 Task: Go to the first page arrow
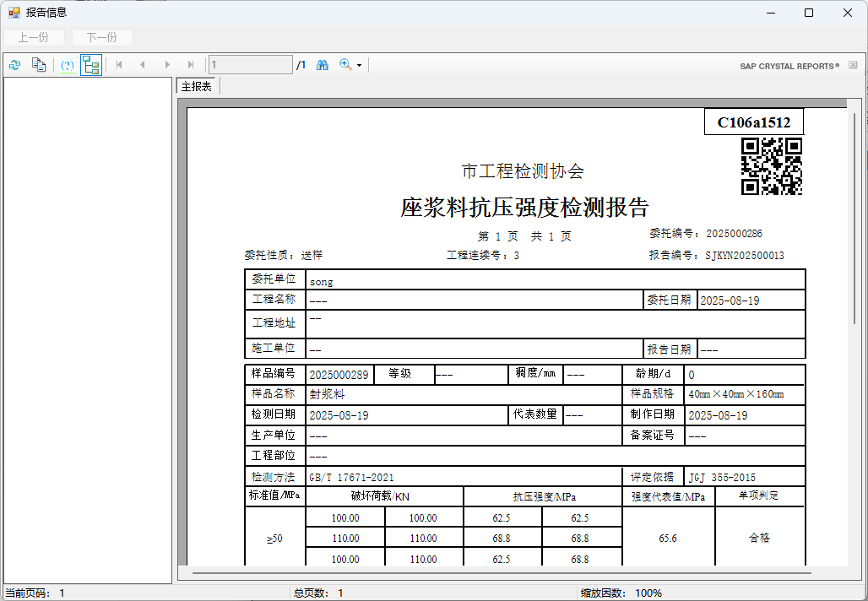point(119,65)
